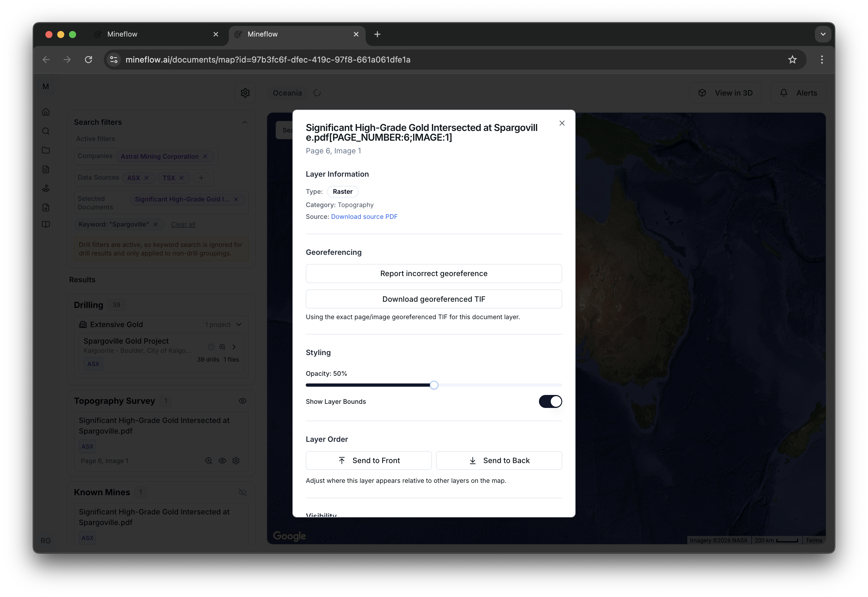
Task: Open the Documents sidebar icon
Action: 46,169
